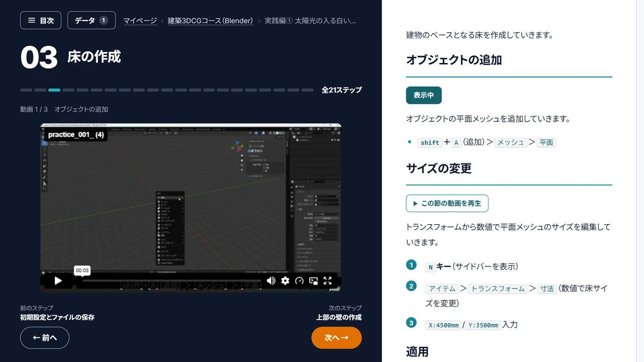Play the practice_001_ video

click(x=58, y=281)
